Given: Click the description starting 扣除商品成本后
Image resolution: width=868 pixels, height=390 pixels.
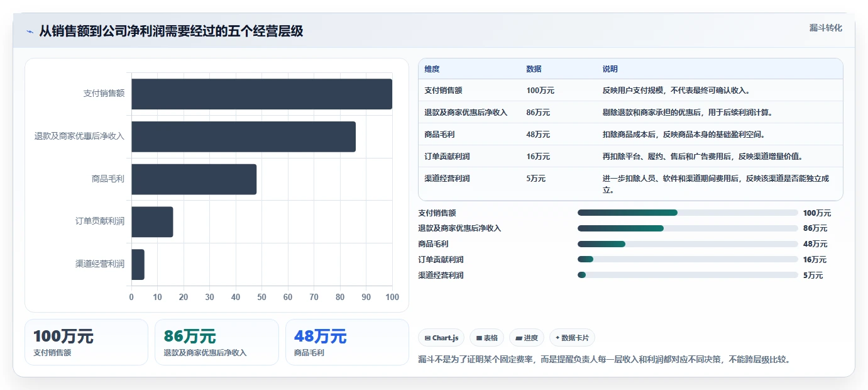Looking at the screenshot, I should point(684,135).
